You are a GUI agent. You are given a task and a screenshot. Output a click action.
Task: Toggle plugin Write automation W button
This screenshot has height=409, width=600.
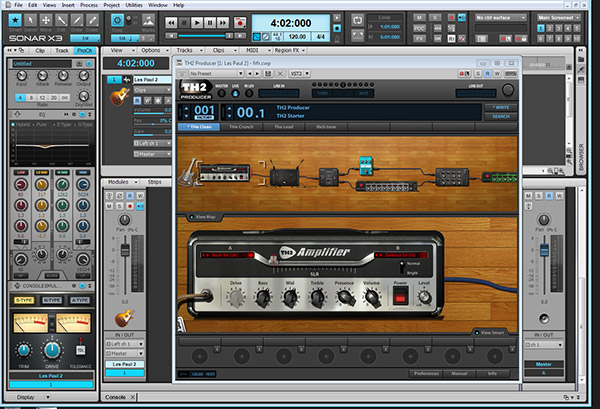(x=497, y=73)
